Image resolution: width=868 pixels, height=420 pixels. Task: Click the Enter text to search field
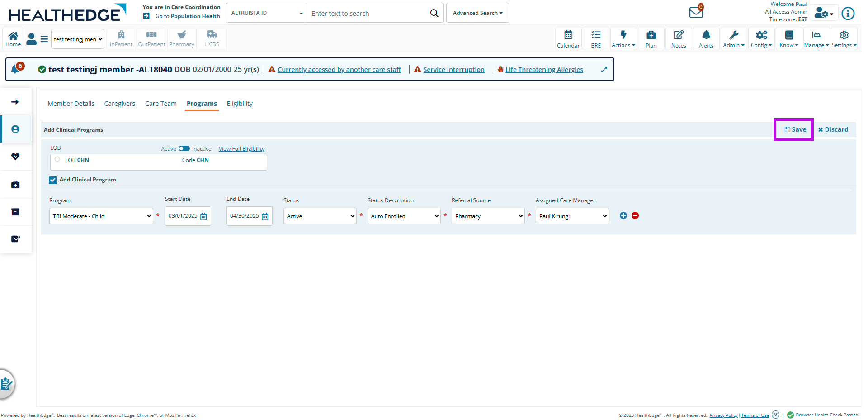pos(368,13)
